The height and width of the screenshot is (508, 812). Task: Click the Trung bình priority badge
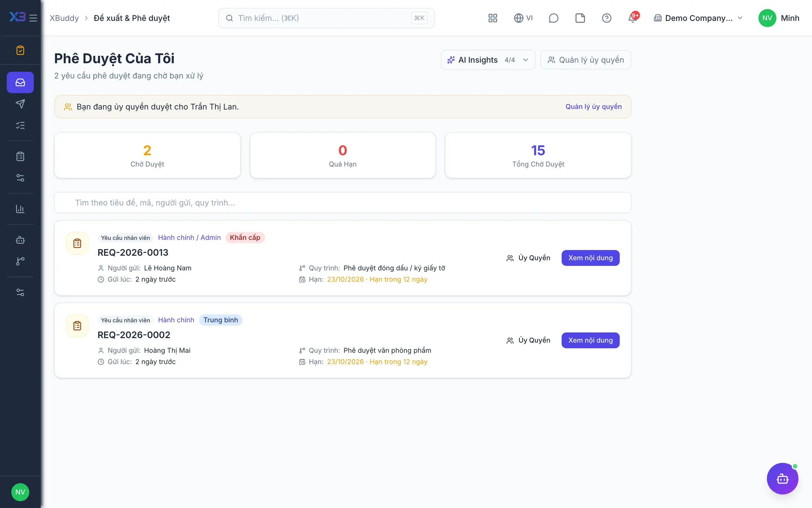coord(220,320)
